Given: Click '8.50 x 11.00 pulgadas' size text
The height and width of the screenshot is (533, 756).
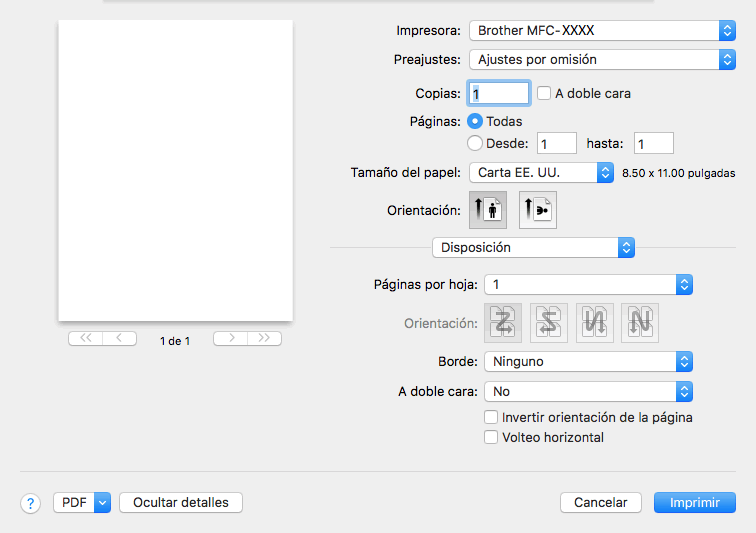Looking at the screenshot, I should tap(678, 173).
